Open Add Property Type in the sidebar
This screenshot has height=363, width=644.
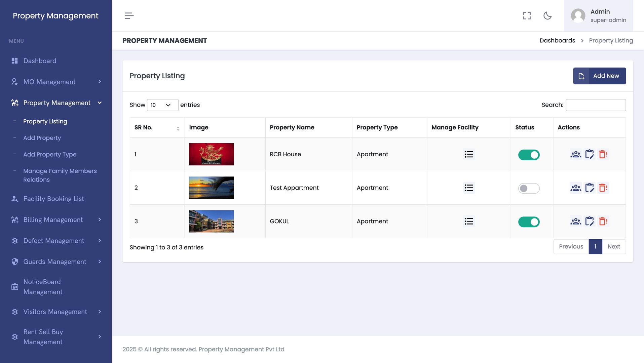point(50,155)
